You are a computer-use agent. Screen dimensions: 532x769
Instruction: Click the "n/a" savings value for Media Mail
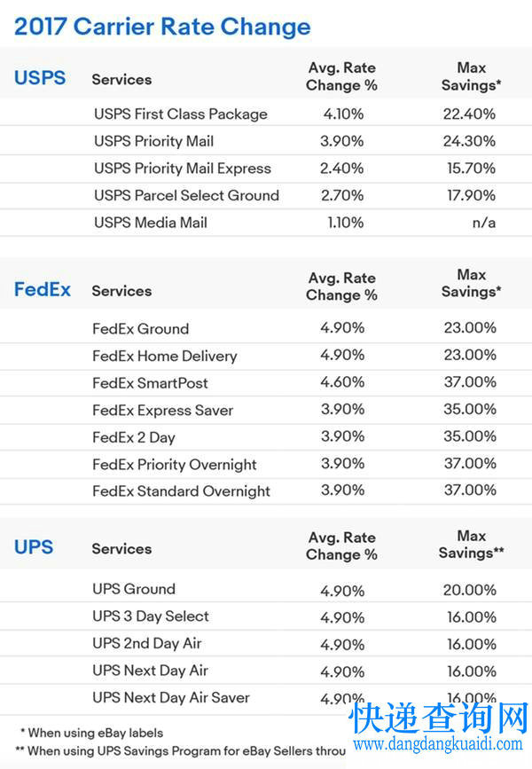pyautogui.click(x=483, y=223)
